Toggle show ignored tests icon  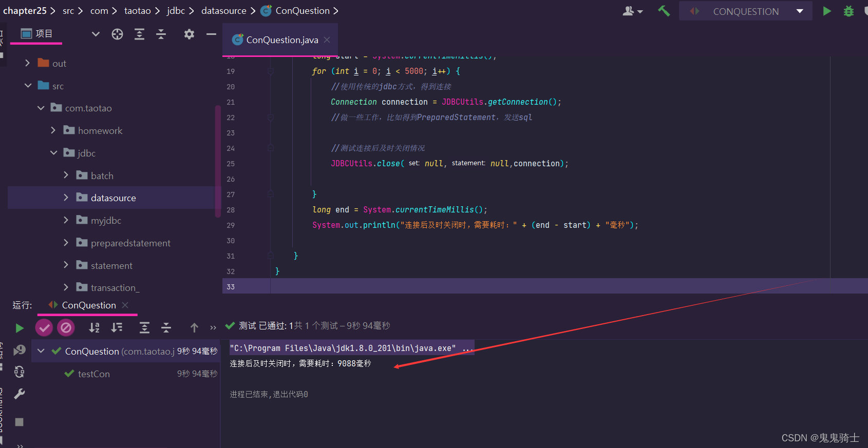(x=66, y=327)
